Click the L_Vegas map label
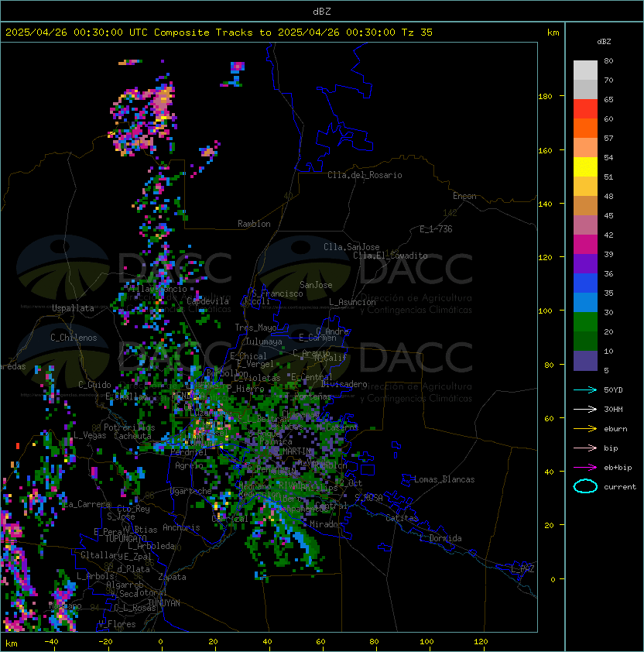The width and height of the screenshot is (644, 652). (x=90, y=435)
